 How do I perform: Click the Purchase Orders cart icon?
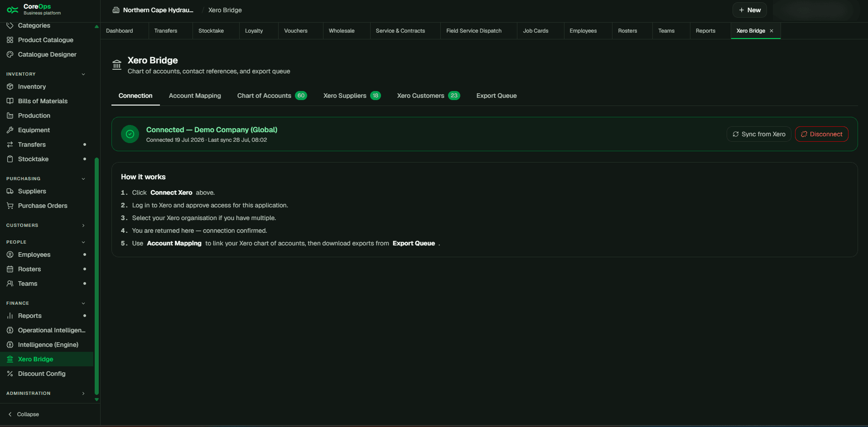pyautogui.click(x=10, y=206)
